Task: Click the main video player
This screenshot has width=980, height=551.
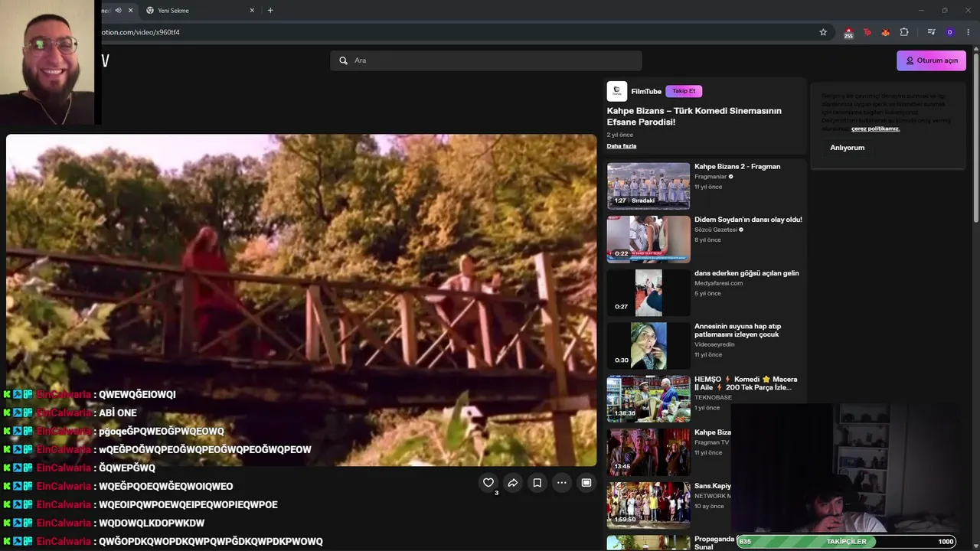Action: point(301,300)
